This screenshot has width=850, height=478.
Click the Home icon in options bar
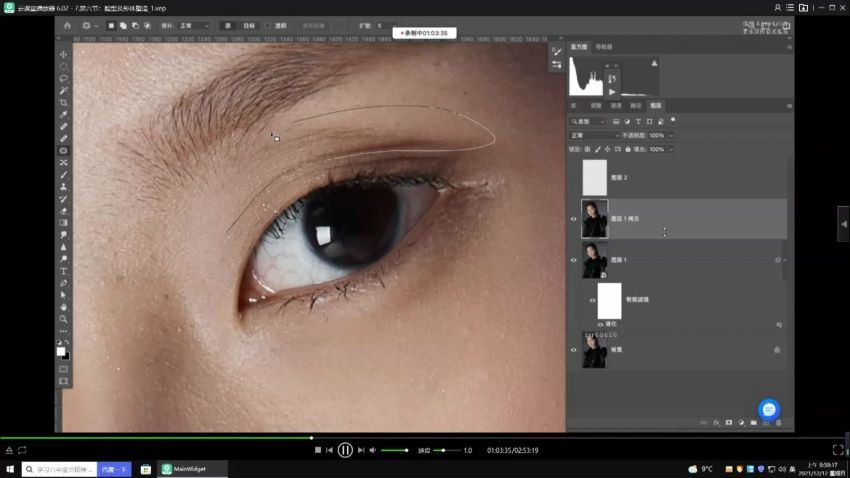(67, 25)
